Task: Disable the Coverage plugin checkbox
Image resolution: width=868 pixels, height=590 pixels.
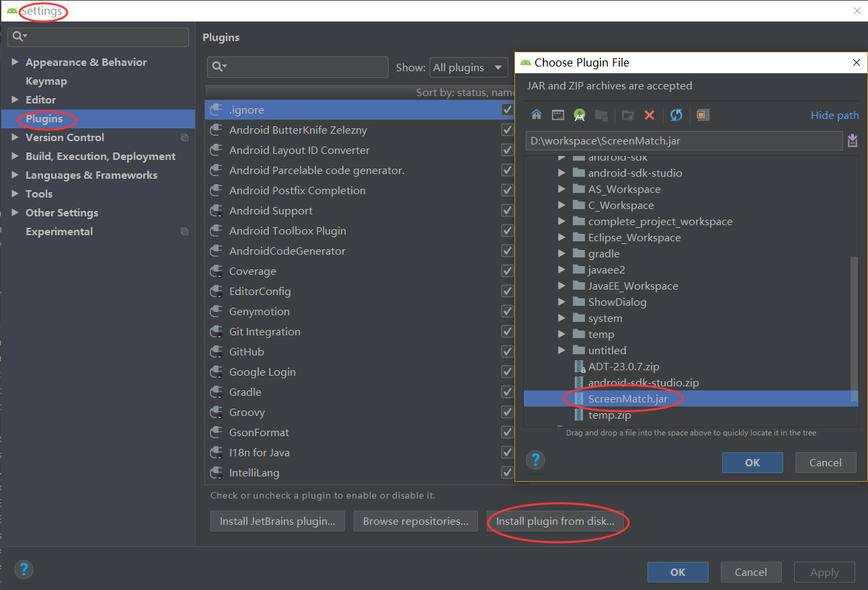Action: (508, 271)
